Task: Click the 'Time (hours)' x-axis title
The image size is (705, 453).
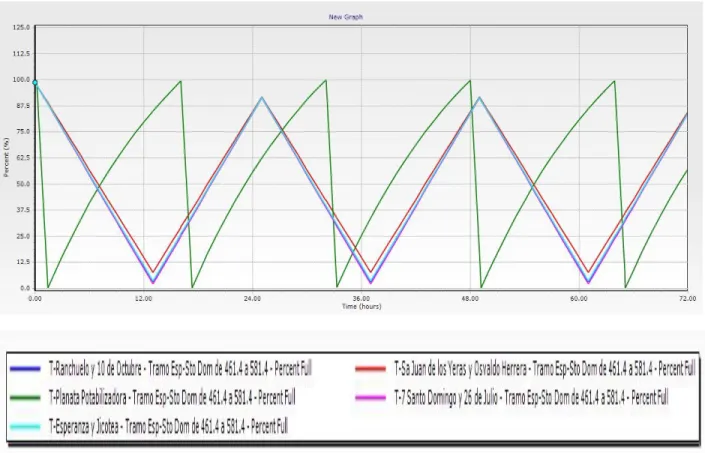Action: 361,306
